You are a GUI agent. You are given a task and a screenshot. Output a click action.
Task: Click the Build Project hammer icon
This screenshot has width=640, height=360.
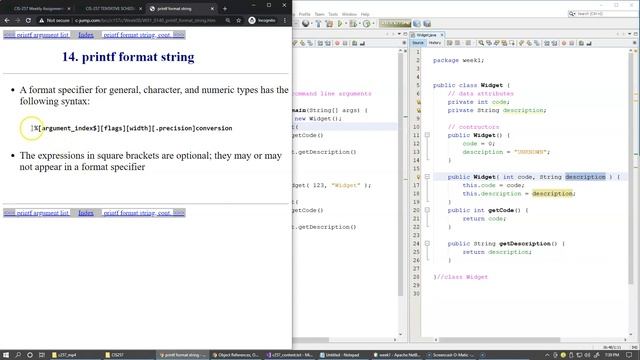[x=318, y=24]
